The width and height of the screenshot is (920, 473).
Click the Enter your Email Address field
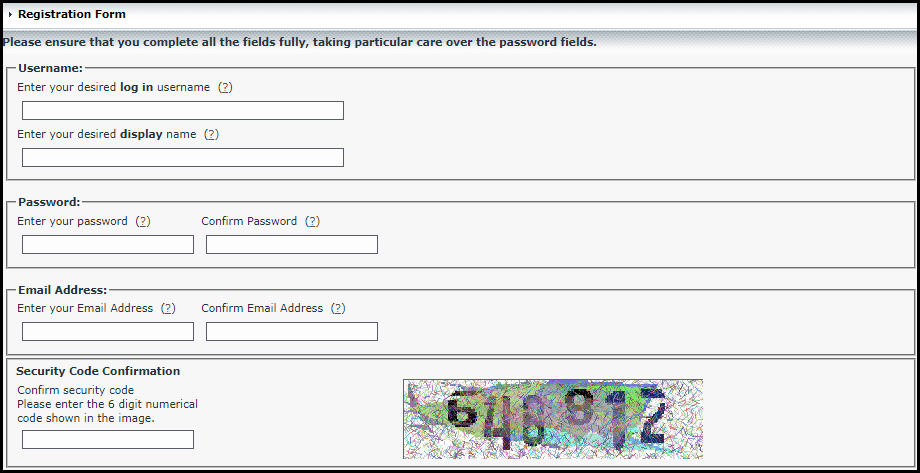coord(108,331)
